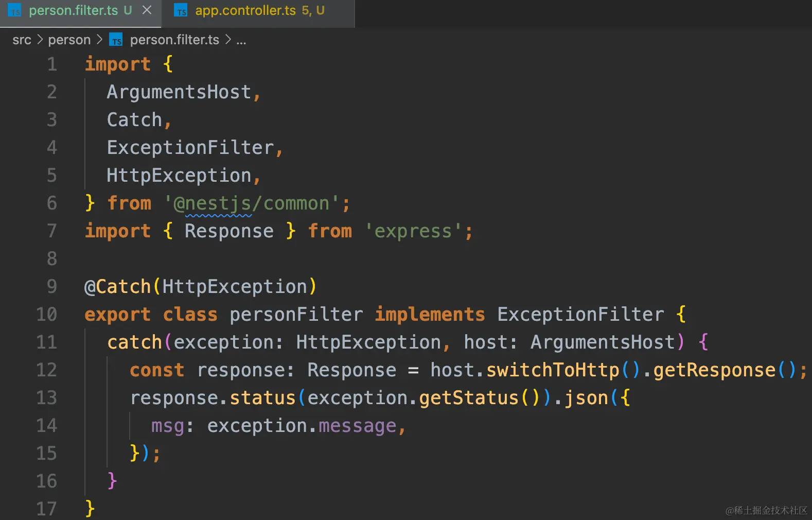Click the chevron after person.filter.ts breadcrumb
The width and height of the screenshot is (812, 520).
coord(228,40)
